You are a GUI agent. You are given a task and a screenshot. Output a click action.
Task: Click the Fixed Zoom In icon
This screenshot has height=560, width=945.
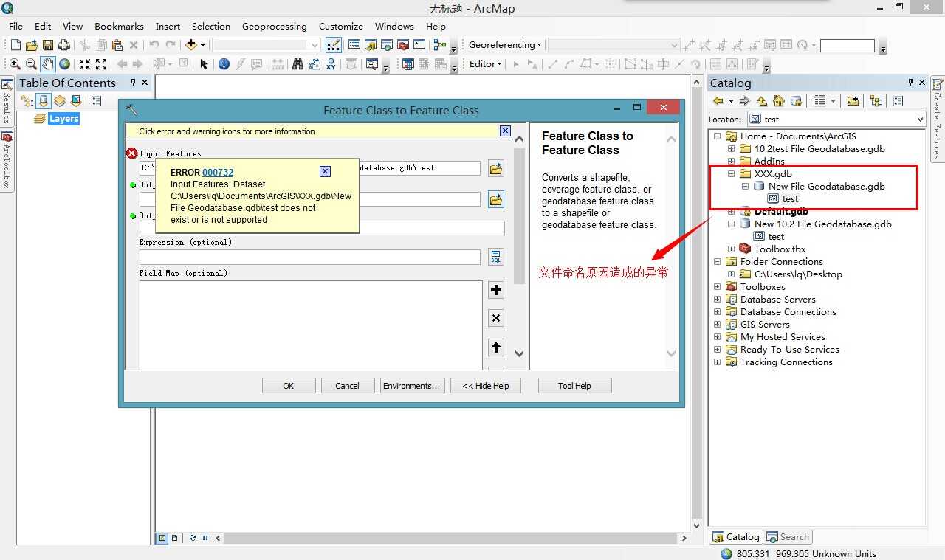[85, 64]
